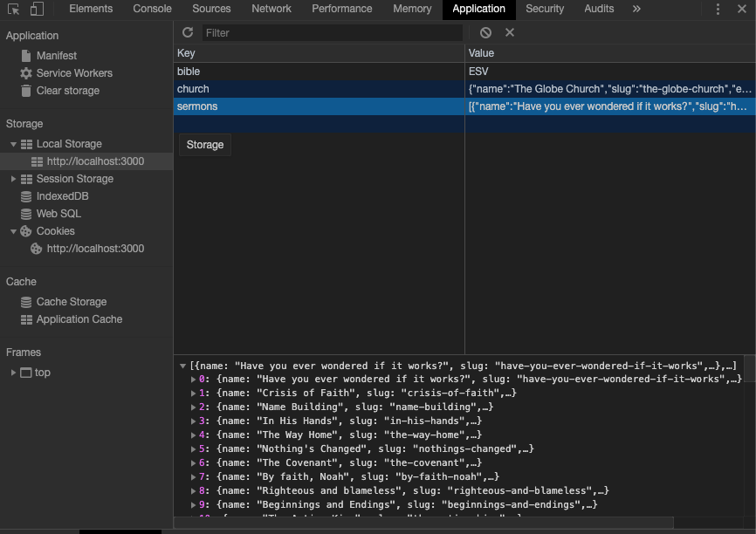Viewport: 756px width, 534px height.
Task: Expand item 3 In His Hands
Action: 193,421
